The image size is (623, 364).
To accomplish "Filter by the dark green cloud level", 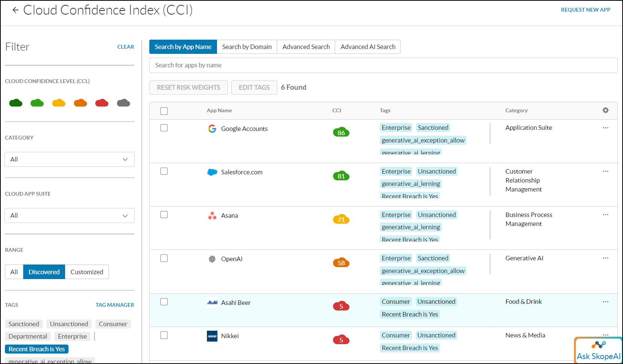I will (16, 103).
